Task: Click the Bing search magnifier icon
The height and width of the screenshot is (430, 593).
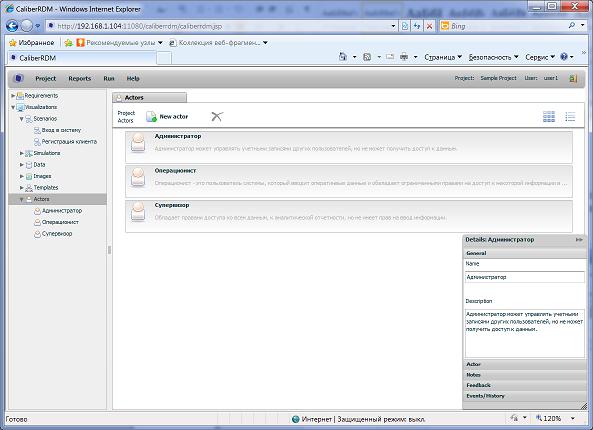Action: tap(572, 25)
